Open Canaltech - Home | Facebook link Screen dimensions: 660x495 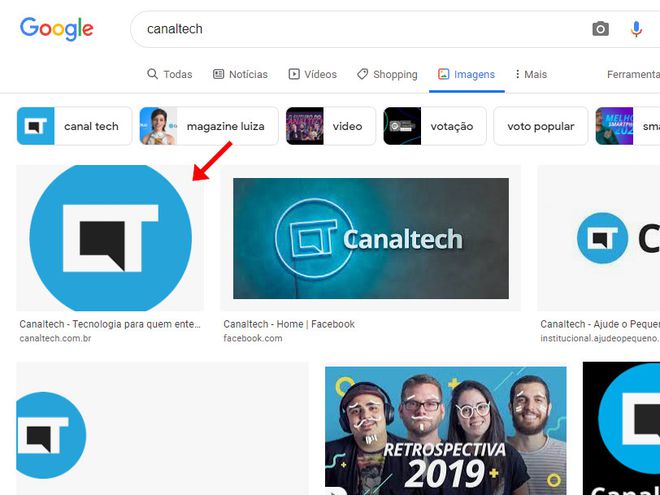pyautogui.click(x=289, y=324)
